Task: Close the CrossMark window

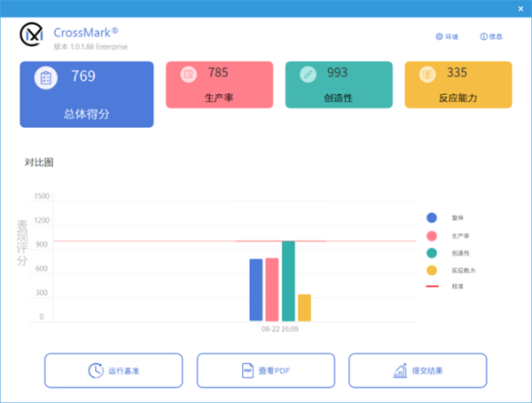Action: click(x=520, y=9)
